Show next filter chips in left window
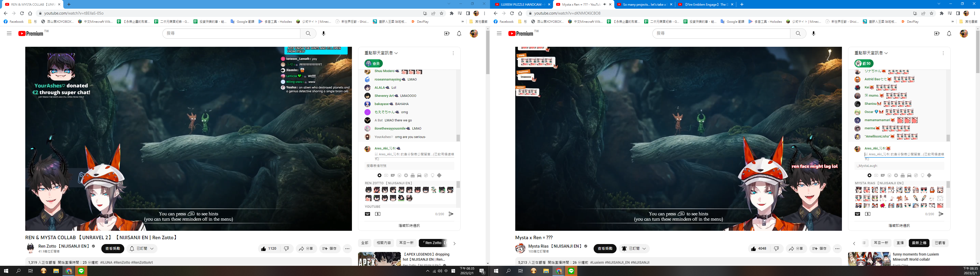Image resolution: width=980 pixels, height=276 pixels. point(454,243)
